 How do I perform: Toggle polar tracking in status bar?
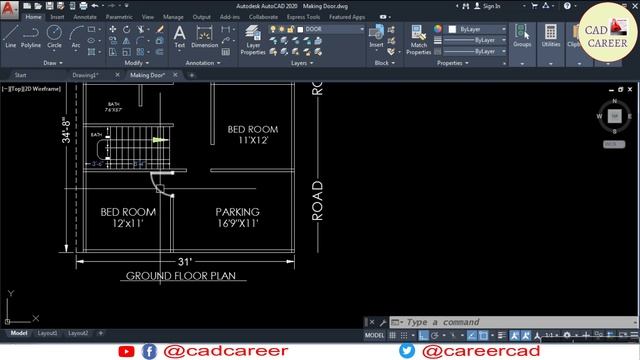pos(435,336)
